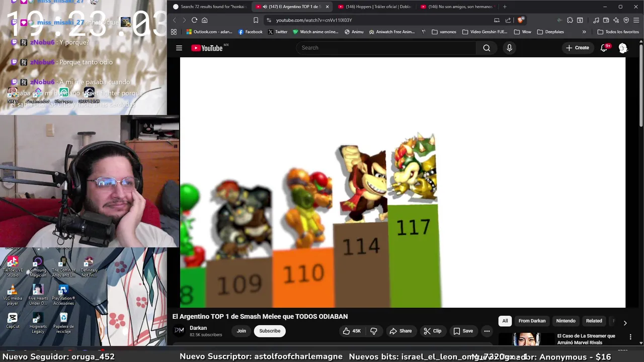This screenshot has width=644, height=362.
Task: Select the From Darkan filter chip
Action: [532, 321]
